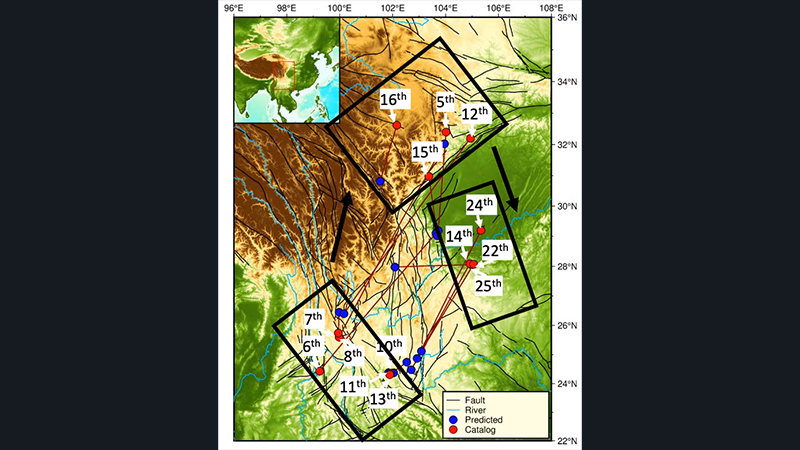Select the 25th event label

point(489,285)
